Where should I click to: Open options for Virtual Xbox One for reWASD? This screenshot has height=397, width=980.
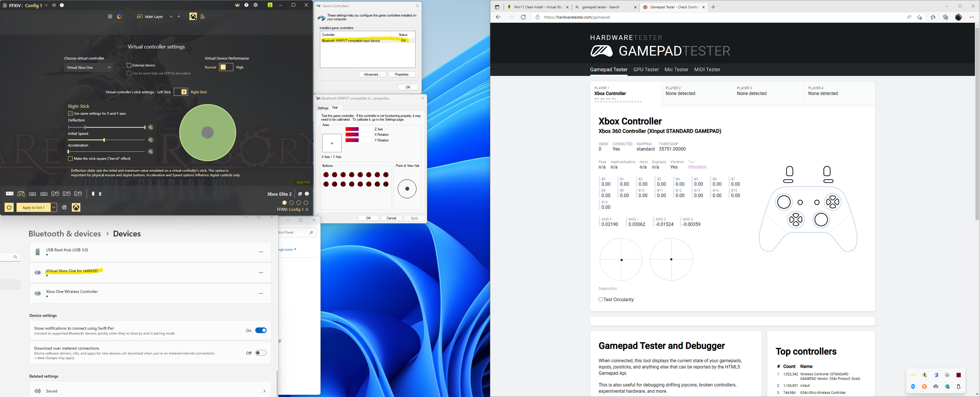(x=261, y=272)
